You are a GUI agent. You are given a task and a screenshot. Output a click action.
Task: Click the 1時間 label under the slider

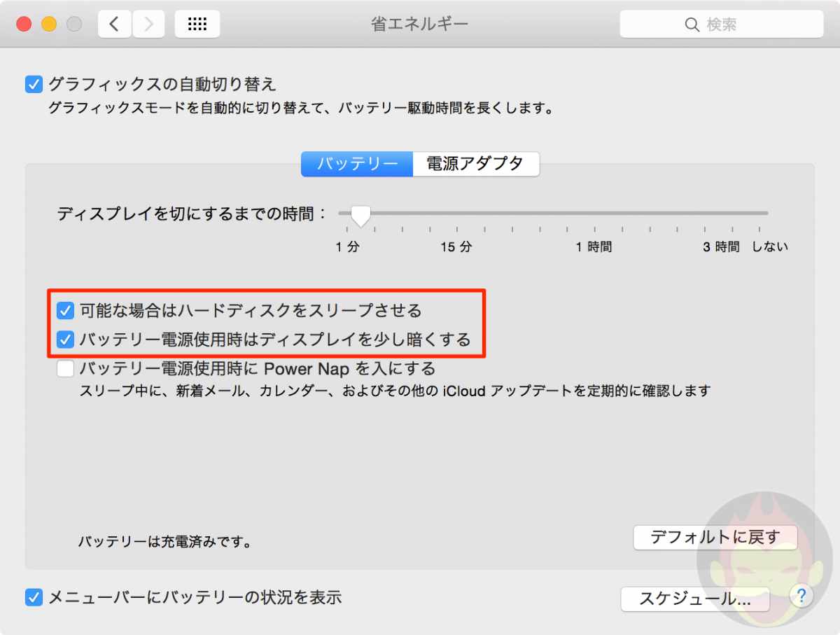point(594,246)
